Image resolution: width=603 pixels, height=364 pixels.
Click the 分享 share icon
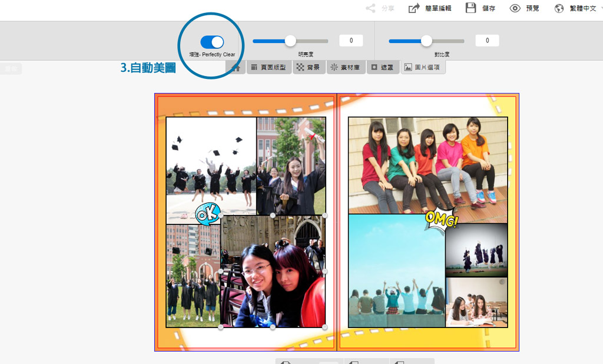point(370,8)
